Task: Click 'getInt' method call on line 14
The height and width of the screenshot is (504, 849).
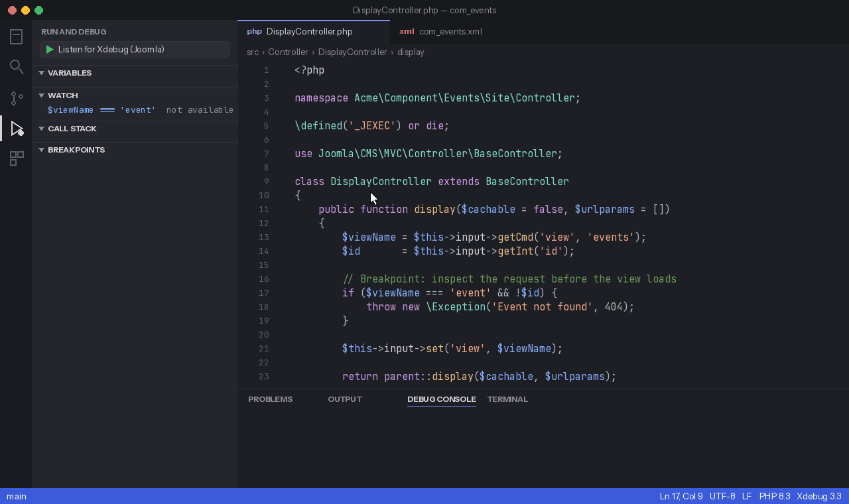Action: 515,251
